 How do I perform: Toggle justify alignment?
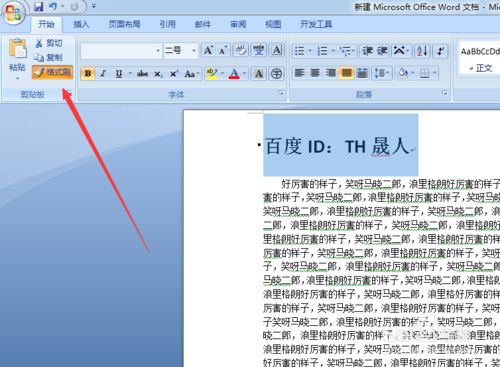pos(346,73)
